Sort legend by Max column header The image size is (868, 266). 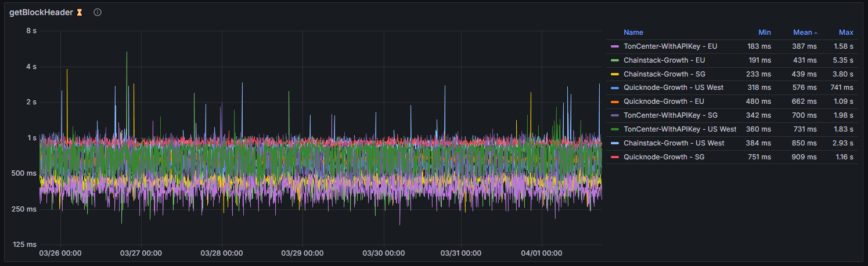pyautogui.click(x=846, y=32)
